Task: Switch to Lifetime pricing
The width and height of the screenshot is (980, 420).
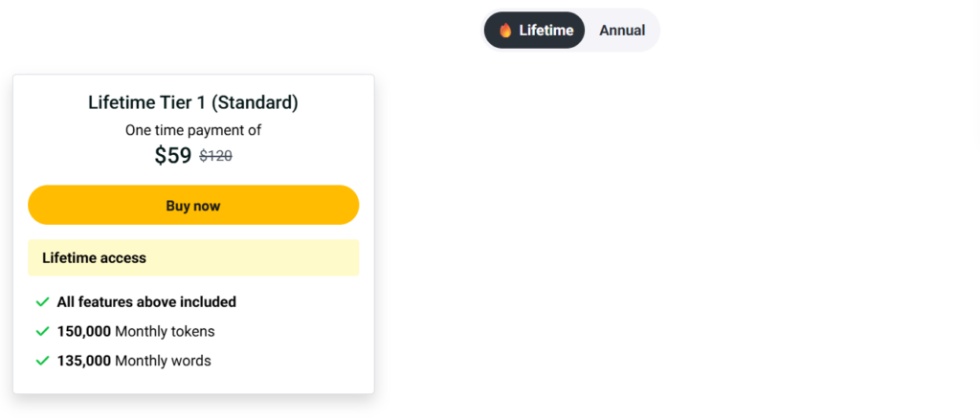Action: 534,31
